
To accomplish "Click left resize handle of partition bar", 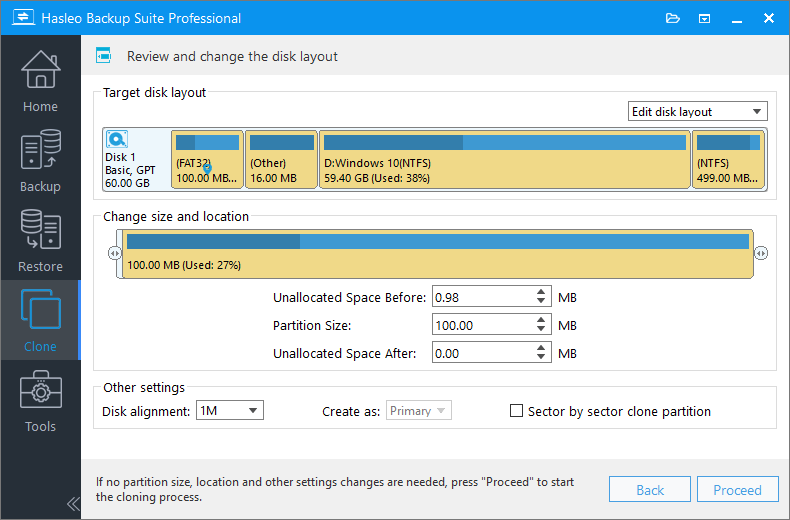I will 115,253.
